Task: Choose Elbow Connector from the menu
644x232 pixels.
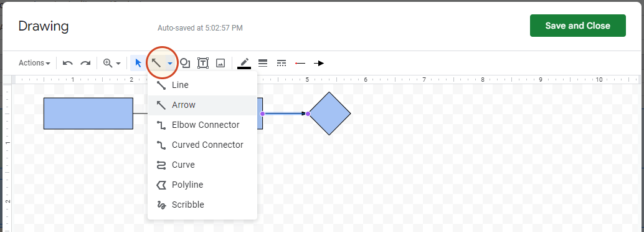Action: 202,125
